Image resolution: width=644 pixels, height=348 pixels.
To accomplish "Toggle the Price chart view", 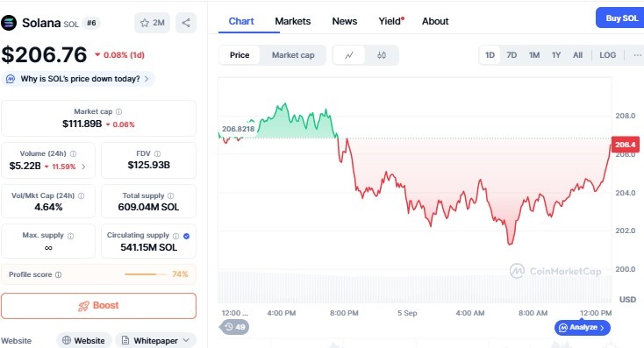I will point(240,55).
